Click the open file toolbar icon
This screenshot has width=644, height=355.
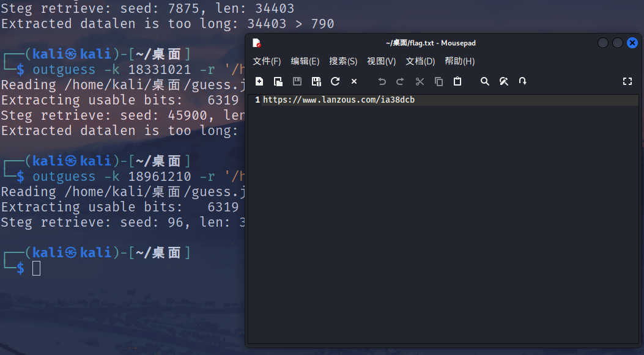coord(278,81)
